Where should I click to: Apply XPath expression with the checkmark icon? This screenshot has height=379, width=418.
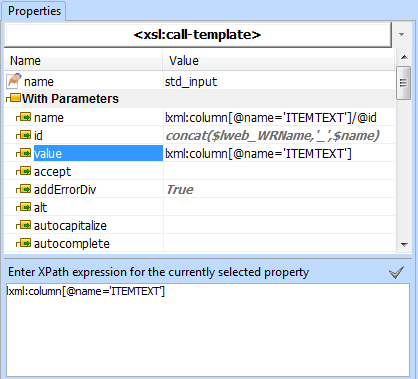[396, 272]
